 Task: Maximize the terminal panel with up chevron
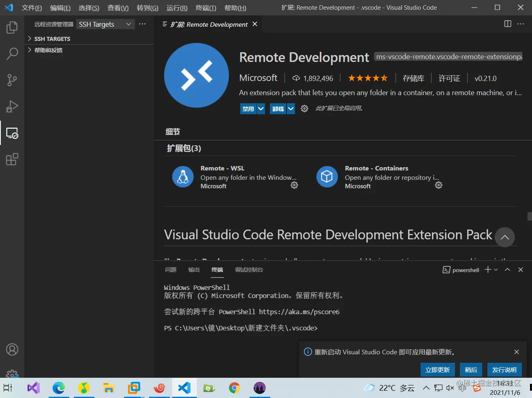(507, 270)
